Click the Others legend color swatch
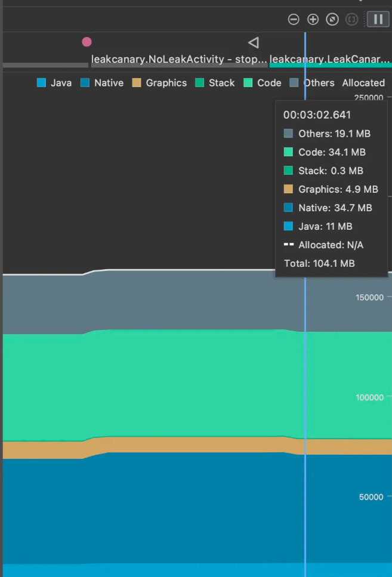This screenshot has height=577, width=392. tap(294, 83)
